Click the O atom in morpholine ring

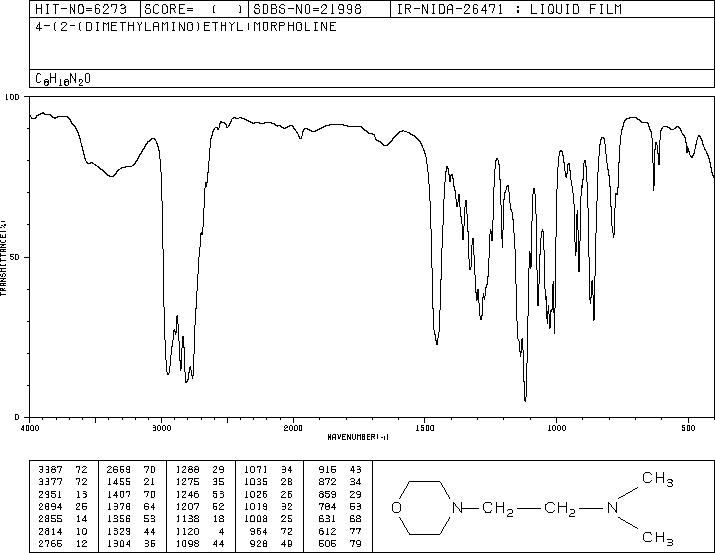397,507
